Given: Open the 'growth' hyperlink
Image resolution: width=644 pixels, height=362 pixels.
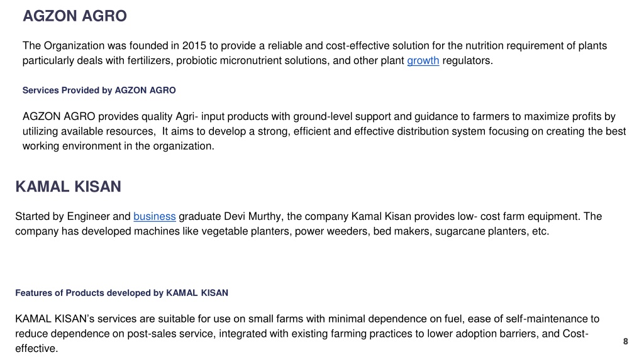Looking at the screenshot, I should tap(423, 61).
